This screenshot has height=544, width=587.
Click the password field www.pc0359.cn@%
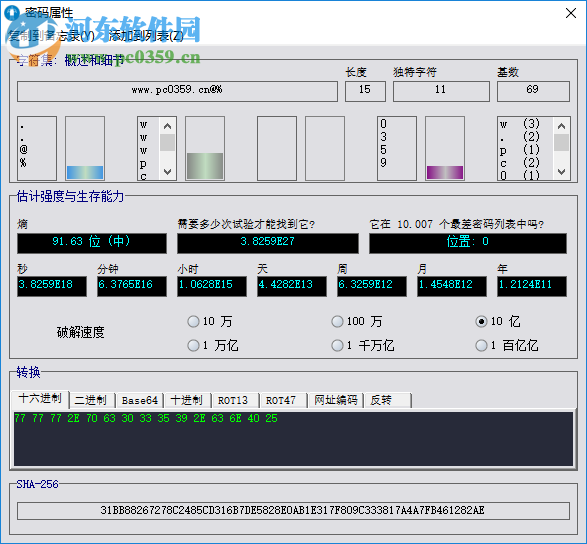(x=177, y=91)
